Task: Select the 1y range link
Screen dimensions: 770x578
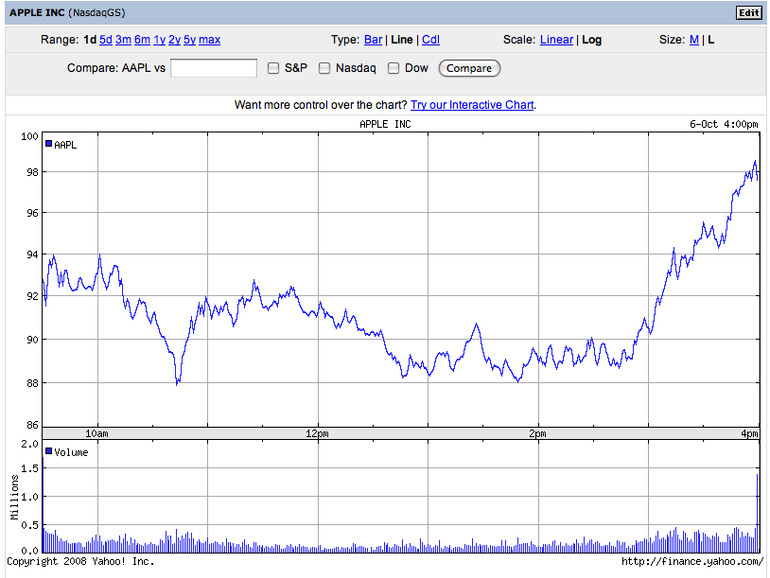Action: pos(159,40)
